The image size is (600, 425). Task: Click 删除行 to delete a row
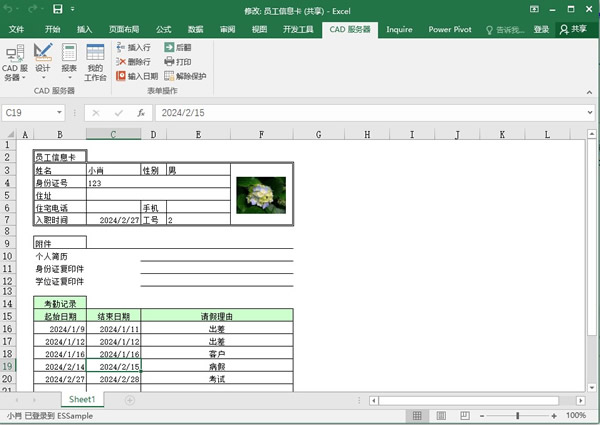coord(134,61)
